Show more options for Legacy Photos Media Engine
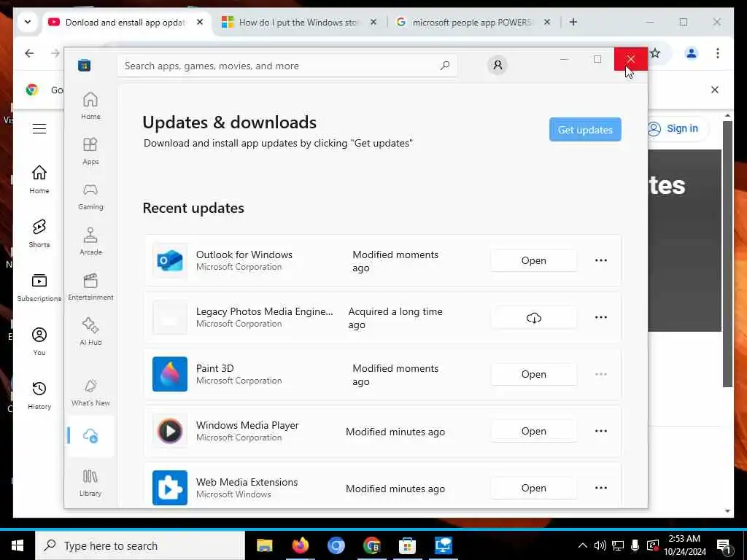Viewport: 747px width, 560px height. pos(601,317)
